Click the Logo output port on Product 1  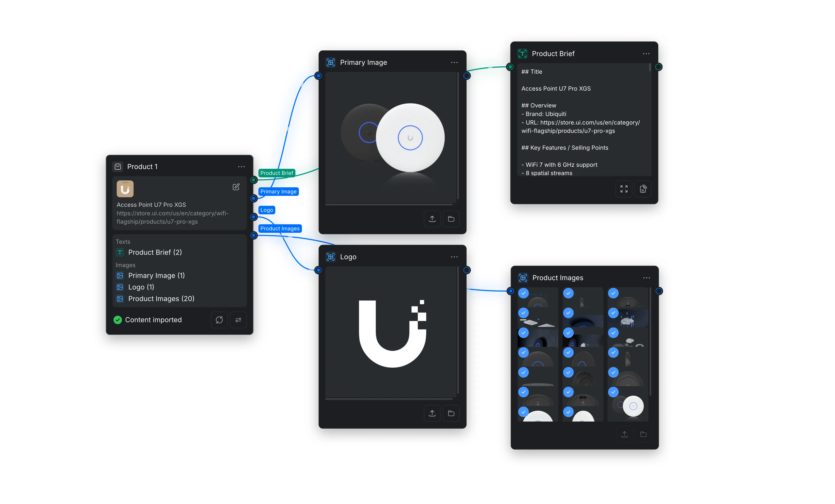pos(254,217)
